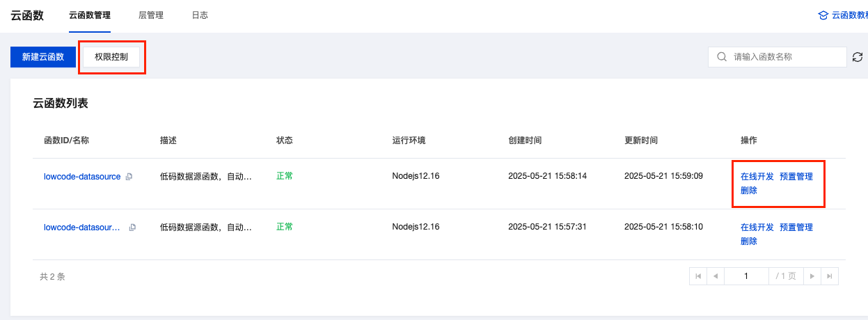The width and height of the screenshot is (868, 320).
Task: Click the refresh icon beside search box
Action: [858, 57]
